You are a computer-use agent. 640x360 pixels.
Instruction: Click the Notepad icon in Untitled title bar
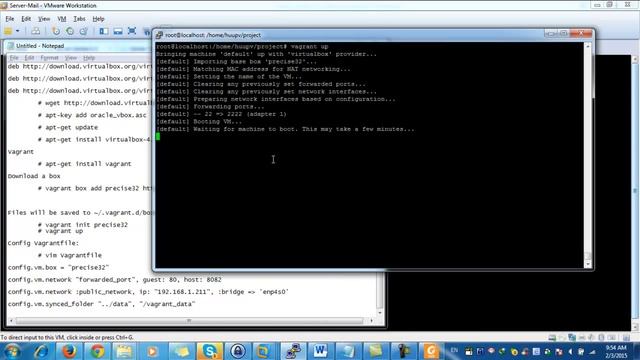(x=11, y=46)
